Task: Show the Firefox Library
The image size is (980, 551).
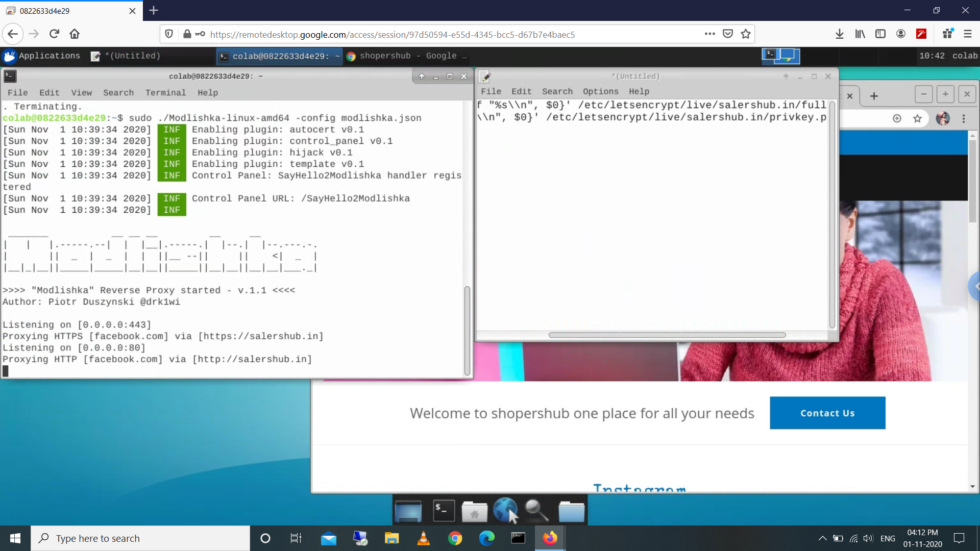Action: pyautogui.click(x=860, y=34)
